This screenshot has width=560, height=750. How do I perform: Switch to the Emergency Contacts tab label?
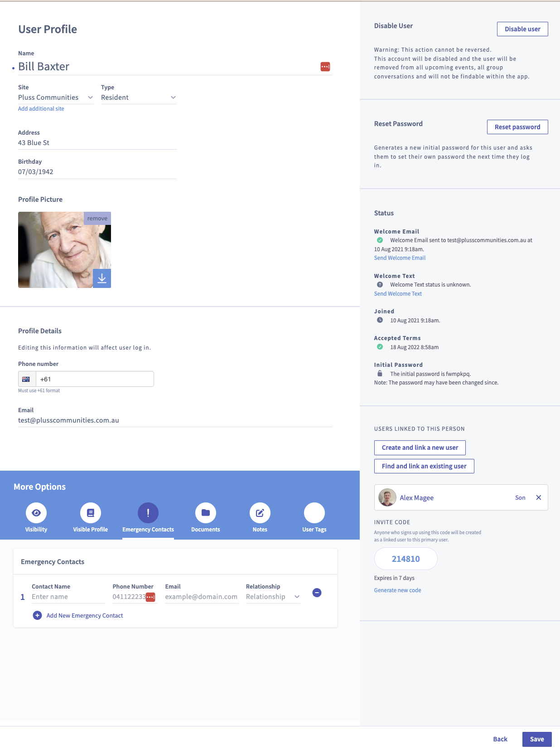pyautogui.click(x=148, y=530)
